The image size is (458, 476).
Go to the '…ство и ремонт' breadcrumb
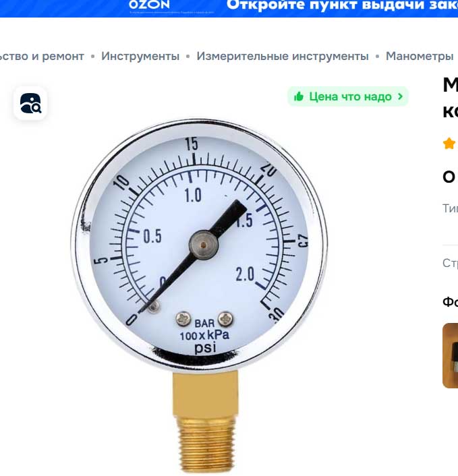click(x=42, y=56)
